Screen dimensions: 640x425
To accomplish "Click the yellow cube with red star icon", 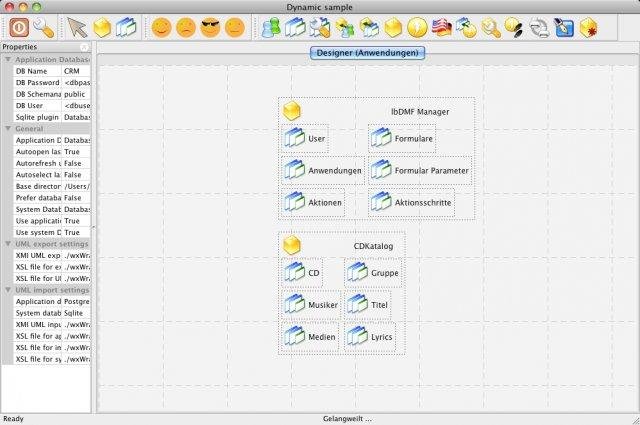I will coord(588,28).
